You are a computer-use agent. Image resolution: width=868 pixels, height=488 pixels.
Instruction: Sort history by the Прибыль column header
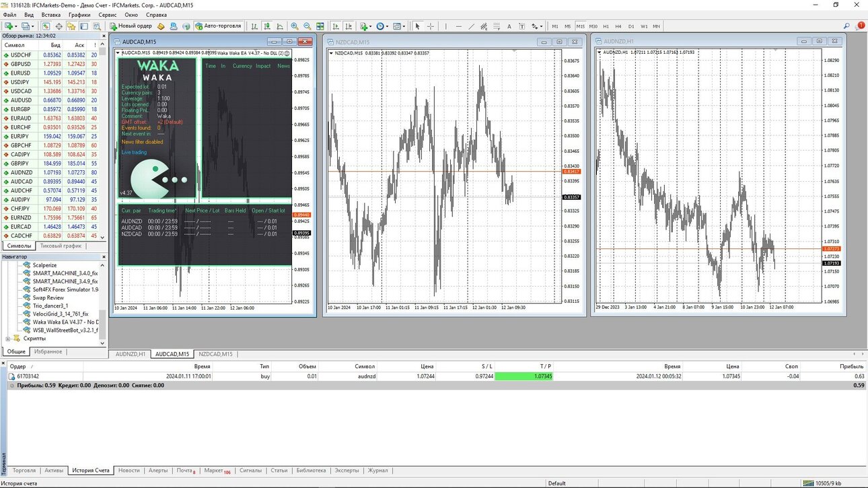pos(851,366)
